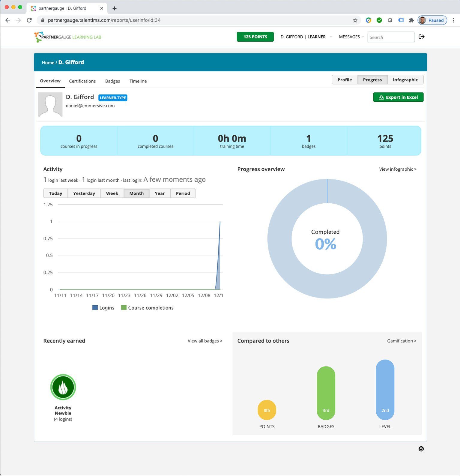Click the user avatar placeholder image
The height and width of the screenshot is (476, 460).
tap(50, 104)
